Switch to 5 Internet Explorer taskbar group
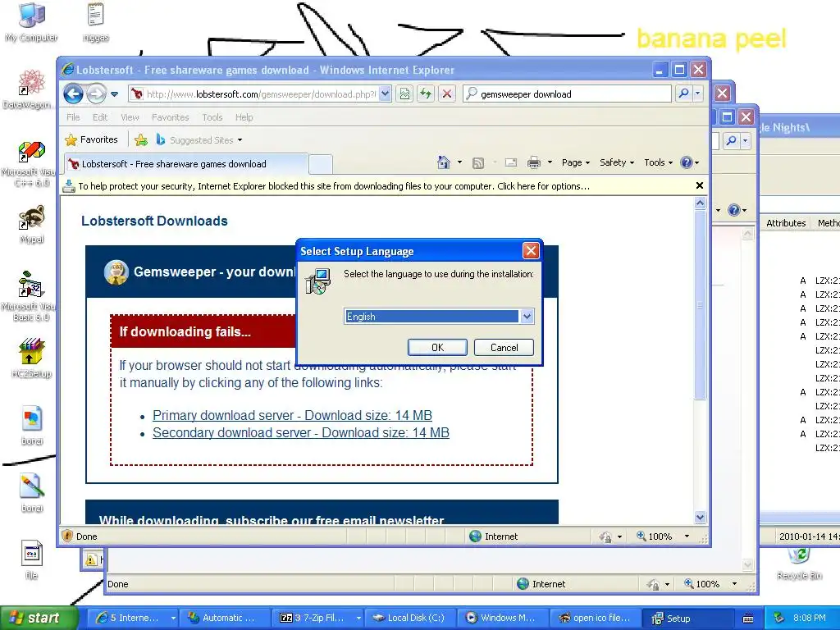Viewport: 840px width, 630px height. click(x=132, y=618)
